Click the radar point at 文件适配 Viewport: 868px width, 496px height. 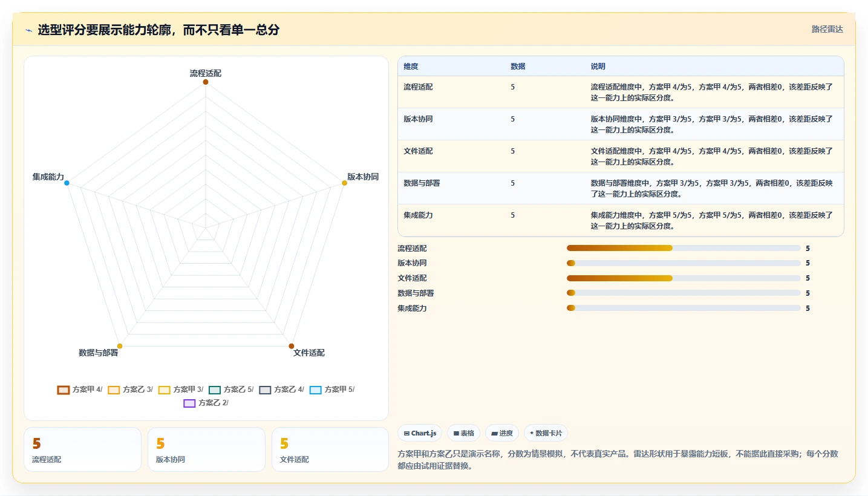pyautogui.click(x=291, y=346)
